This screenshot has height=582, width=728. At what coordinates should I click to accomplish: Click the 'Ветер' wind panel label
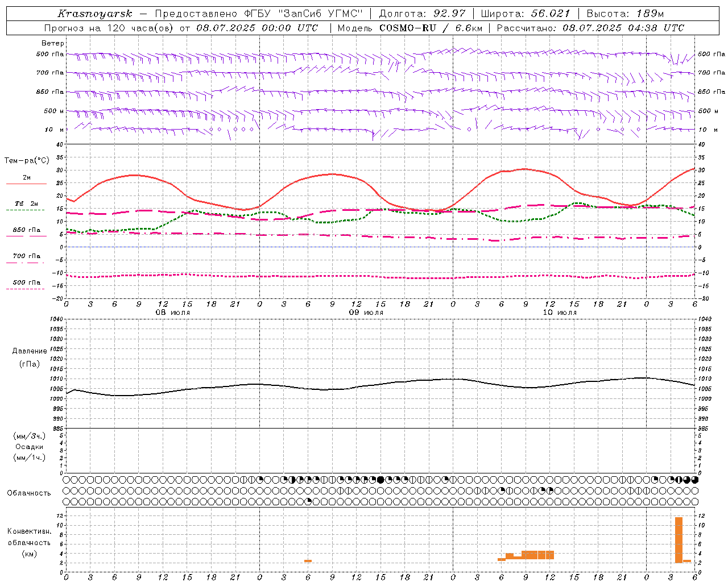[x=53, y=43]
